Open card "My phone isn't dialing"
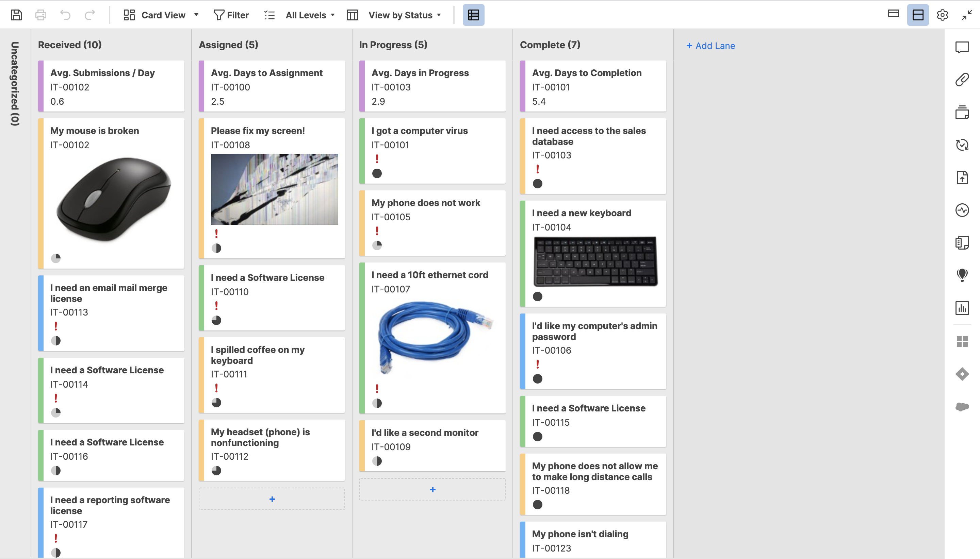This screenshot has height=559, width=980. pos(593,540)
